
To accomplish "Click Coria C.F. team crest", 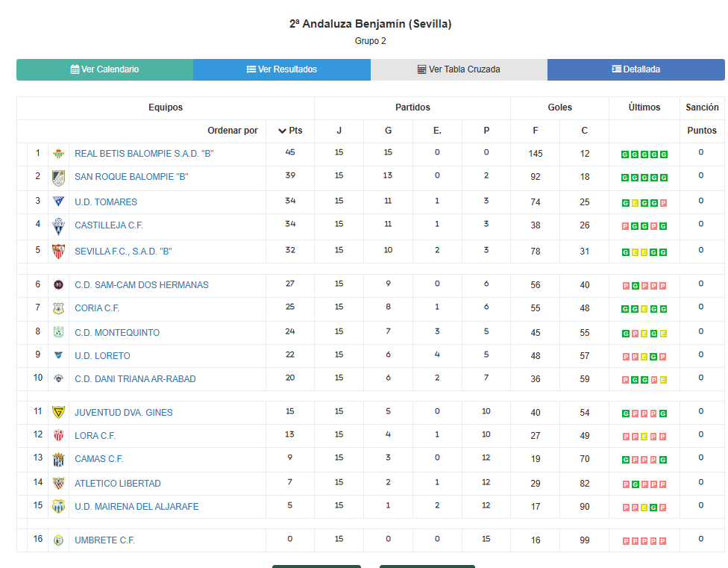I will (58, 308).
